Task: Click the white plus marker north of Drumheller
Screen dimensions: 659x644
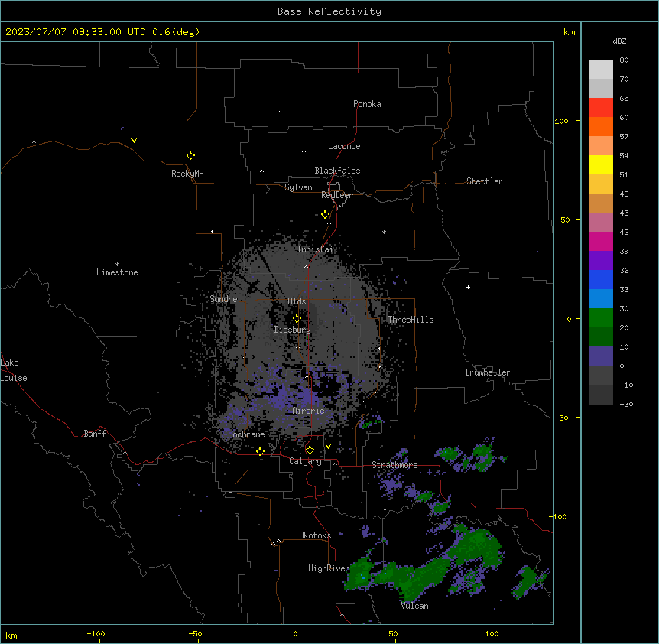Action: pyautogui.click(x=468, y=287)
